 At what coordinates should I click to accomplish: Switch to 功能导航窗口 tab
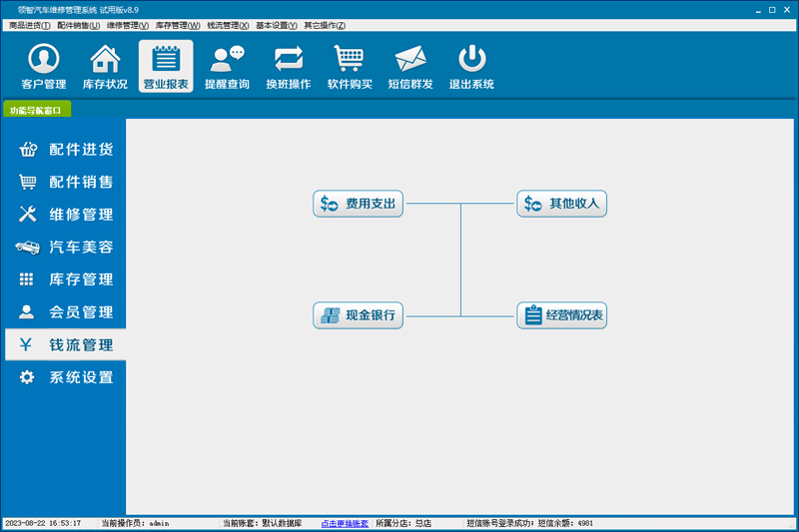coord(37,110)
